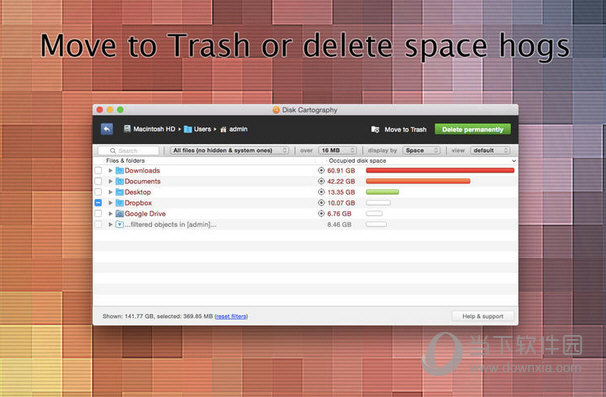Click the green Desktop usage bar
Viewport: 606px width, 397px height.
click(382, 192)
